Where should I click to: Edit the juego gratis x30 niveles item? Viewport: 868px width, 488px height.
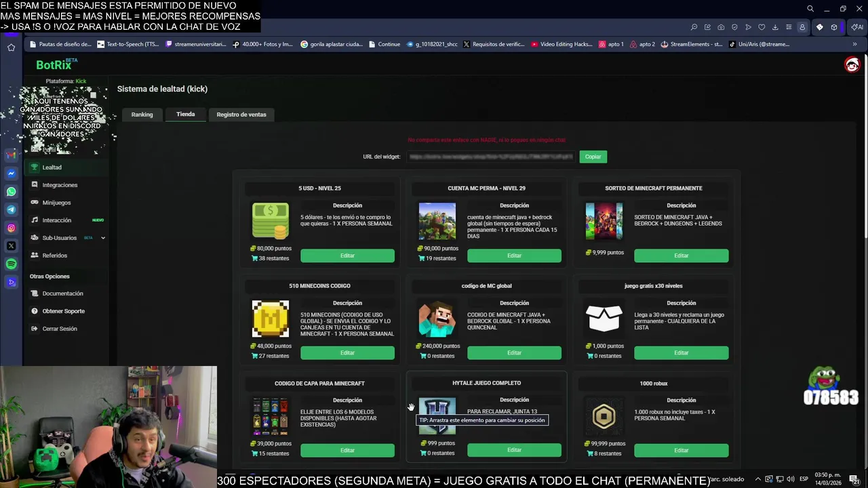point(681,352)
